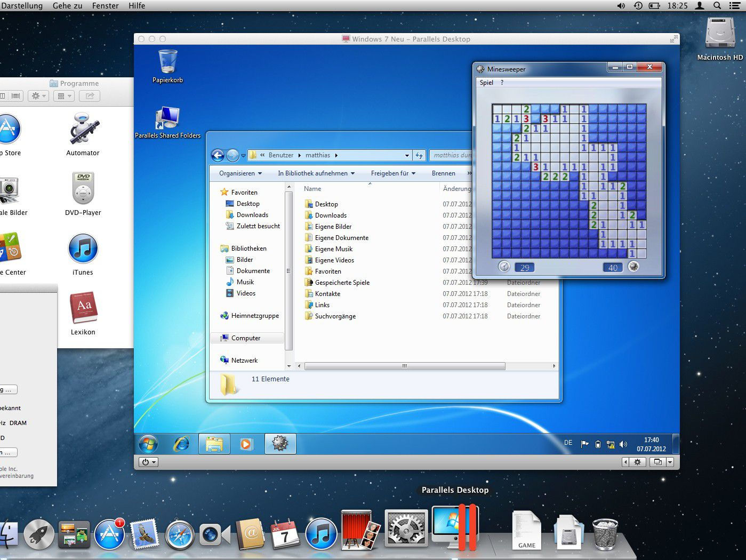Open the Finder action gear menu
The image size is (746, 560).
(x=39, y=96)
